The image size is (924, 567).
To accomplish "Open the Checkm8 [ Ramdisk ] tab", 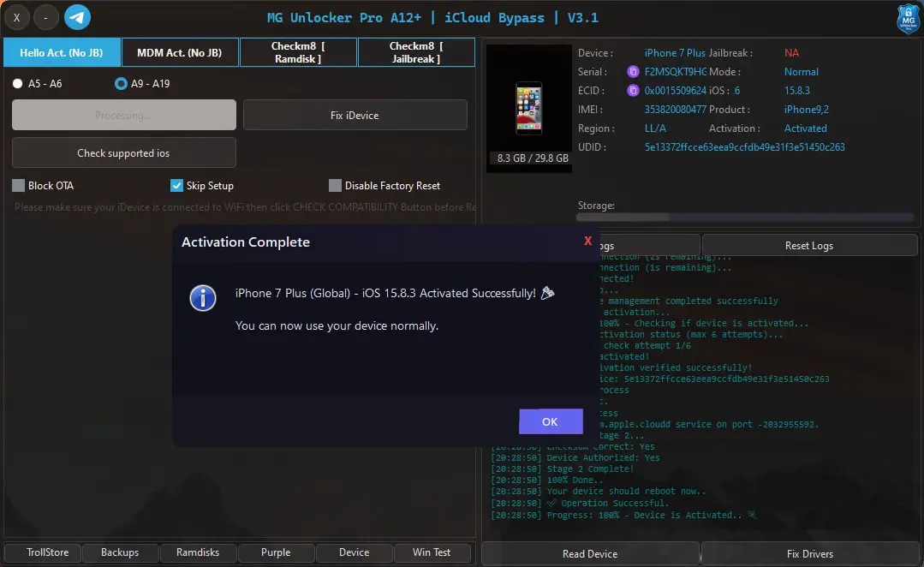I will click(298, 52).
